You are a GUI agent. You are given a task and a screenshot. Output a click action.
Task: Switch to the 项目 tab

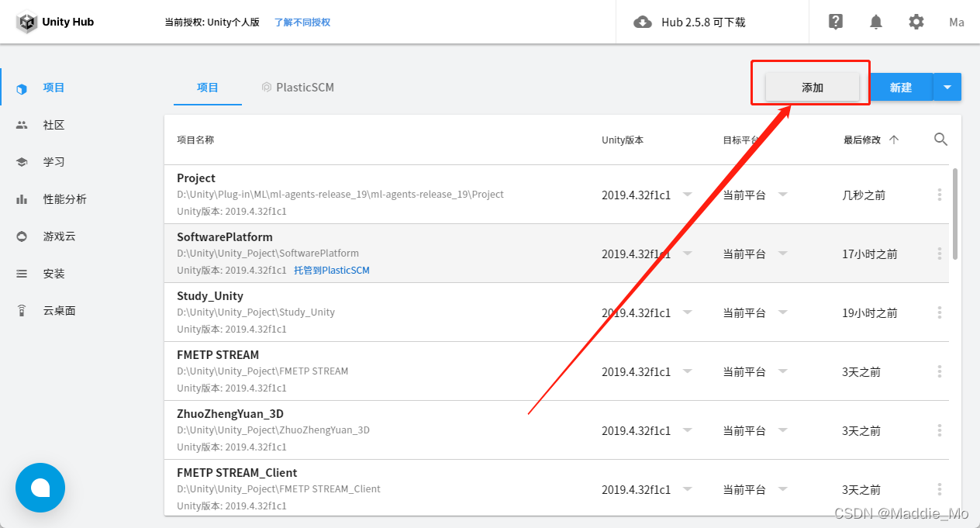coord(208,88)
